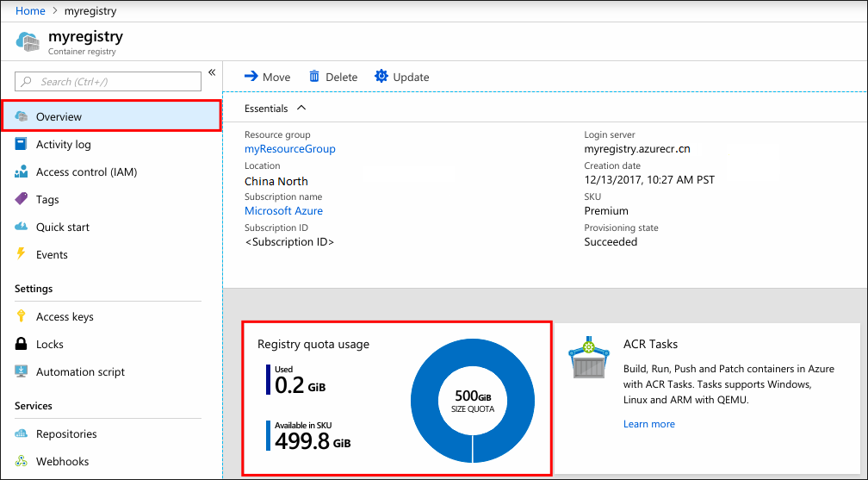Image resolution: width=868 pixels, height=480 pixels.
Task: Click the Activity log book icon
Action: tap(22, 145)
